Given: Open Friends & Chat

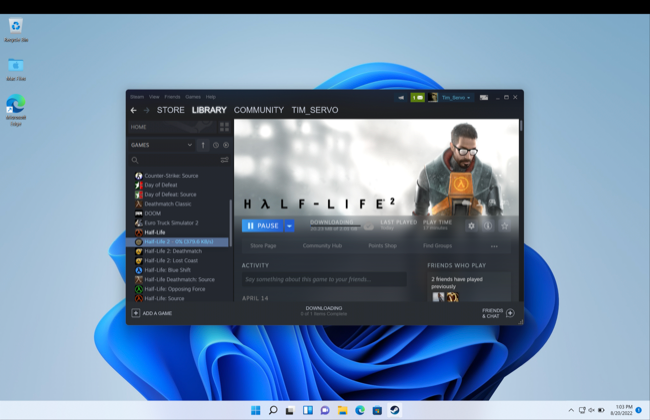Looking at the screenshot, I should pyautogui.click(x=498, y=313).
